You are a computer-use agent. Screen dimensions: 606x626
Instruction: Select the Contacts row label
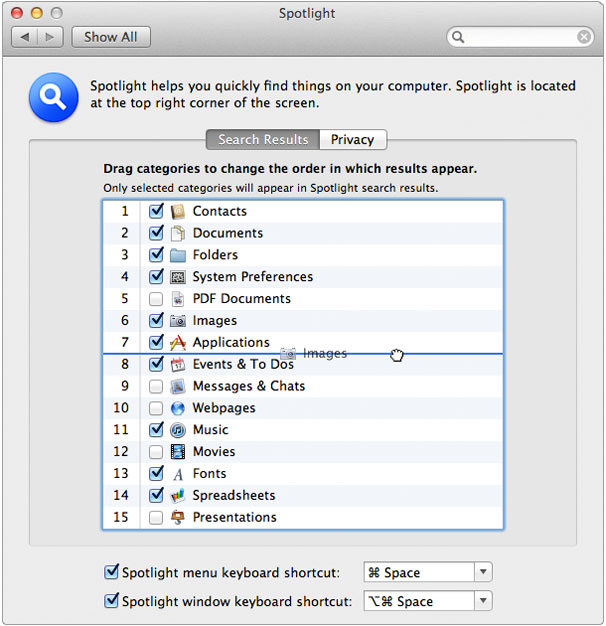coord(220,211)
